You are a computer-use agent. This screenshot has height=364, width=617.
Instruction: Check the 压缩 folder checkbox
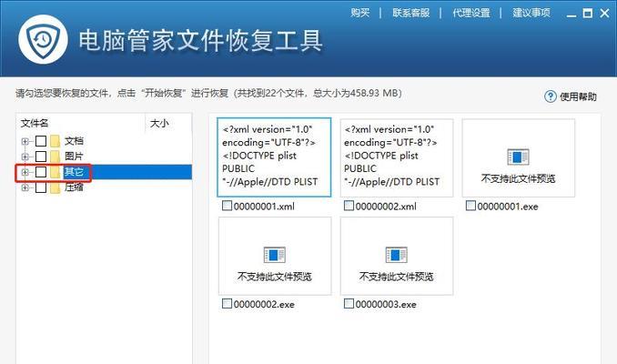coord(41,187)
